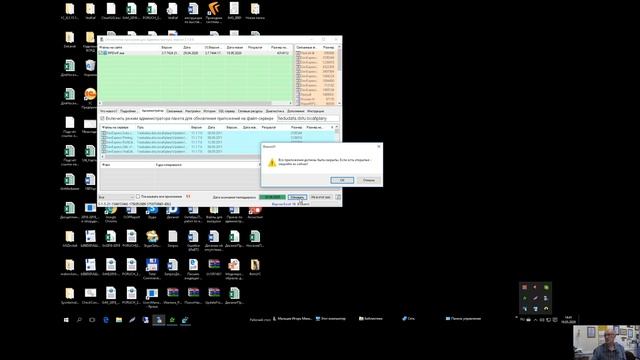Open taskbar Search magnifier
Image resolution: width=640 pixels, height=360 pixels.
click(79, 320)
